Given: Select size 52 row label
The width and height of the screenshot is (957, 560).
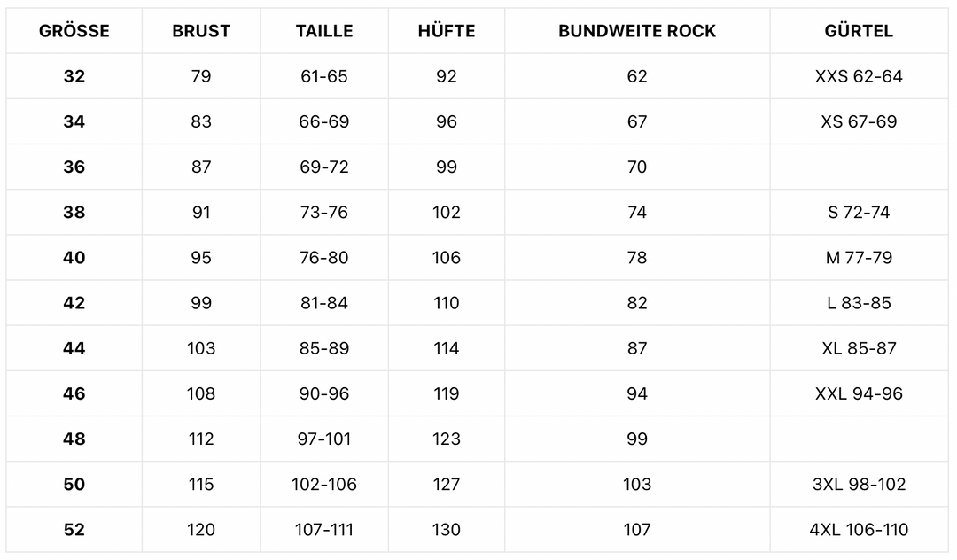Looking at the screenshot, I should 74,530.
